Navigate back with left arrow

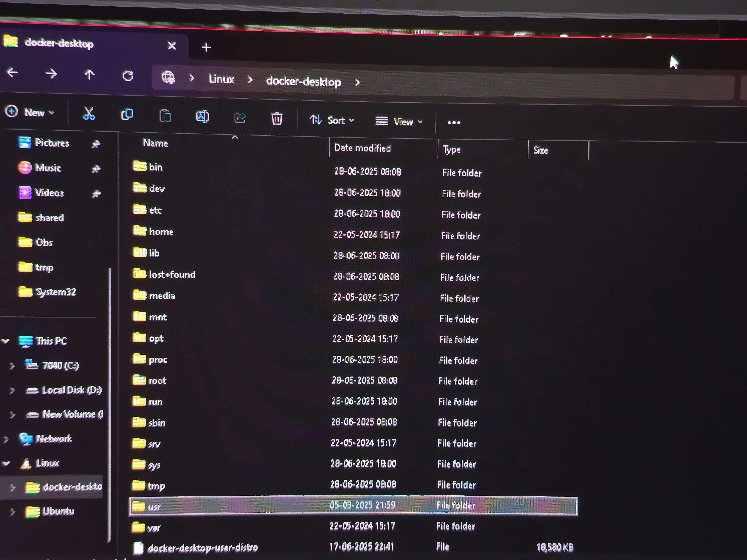(x=13, y=72)
